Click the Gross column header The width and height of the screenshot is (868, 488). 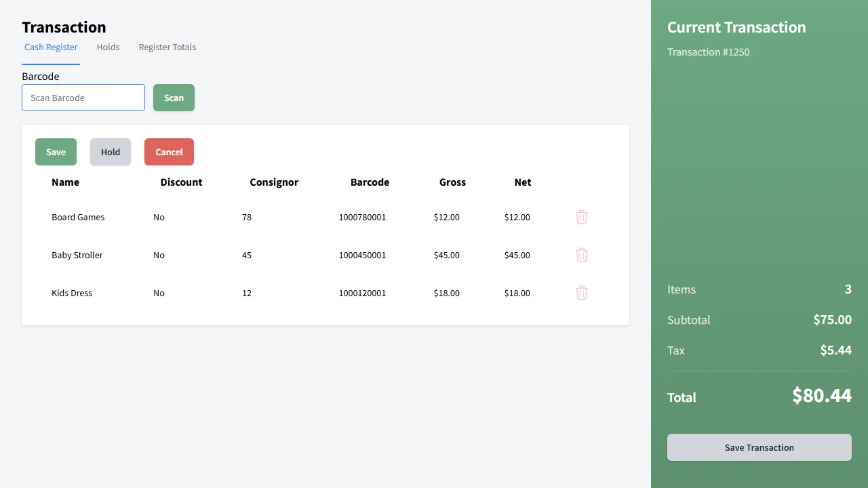(452, 182)
